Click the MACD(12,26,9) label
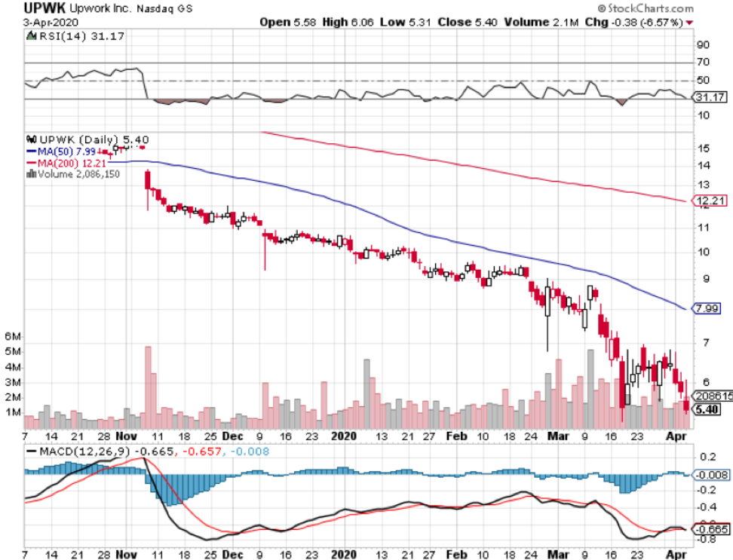Viewport: 733px width, 560px height. [x=86, y=451]
